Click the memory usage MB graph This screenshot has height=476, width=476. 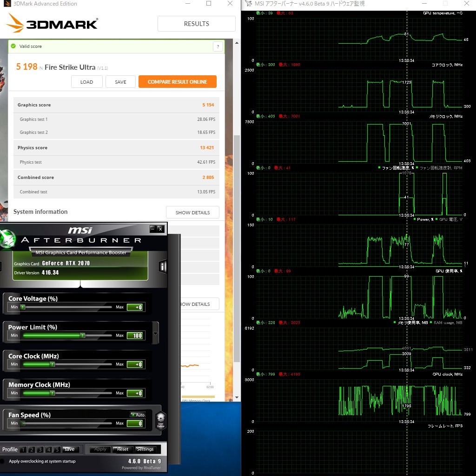[359, 349]
